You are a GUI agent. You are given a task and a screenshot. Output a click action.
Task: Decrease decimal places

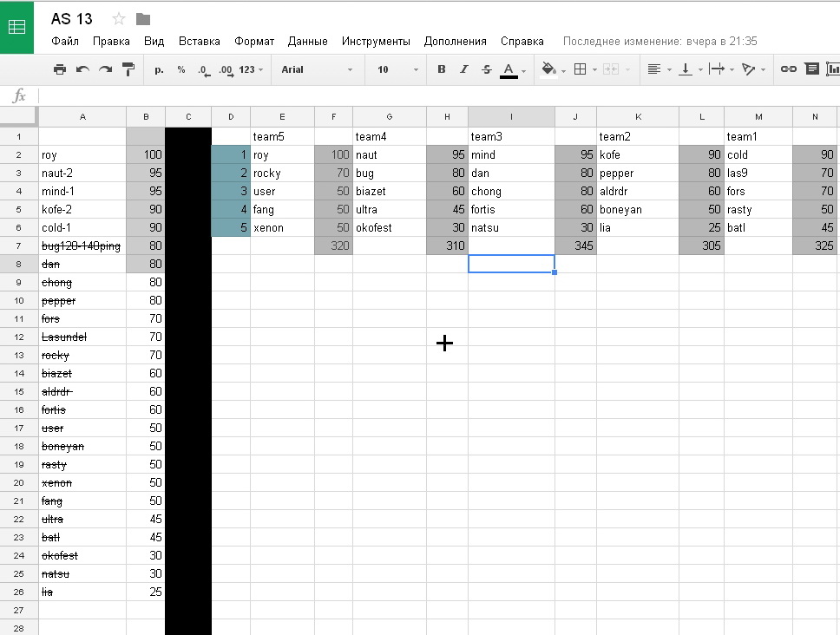point(204,69)
